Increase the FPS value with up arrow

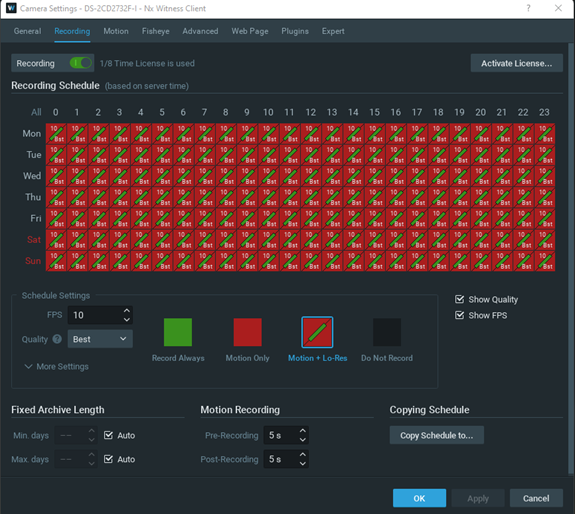pyautogui.click(x=127, y=311)
